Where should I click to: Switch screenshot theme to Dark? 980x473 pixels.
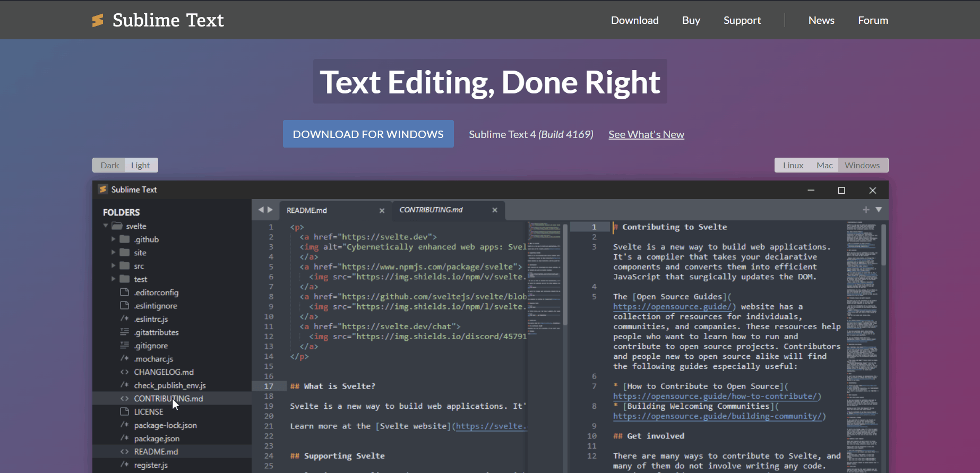click(x=110, y=165)
